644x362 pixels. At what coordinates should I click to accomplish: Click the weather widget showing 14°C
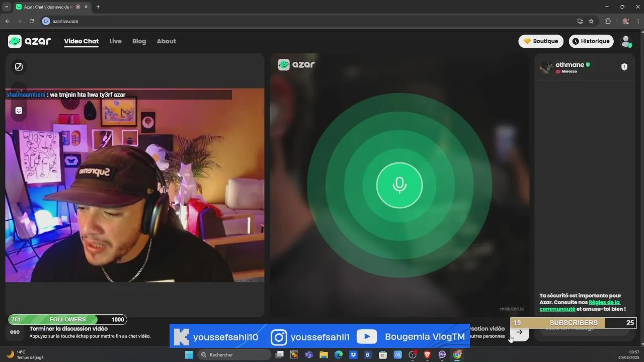click(x=25, y=354)
